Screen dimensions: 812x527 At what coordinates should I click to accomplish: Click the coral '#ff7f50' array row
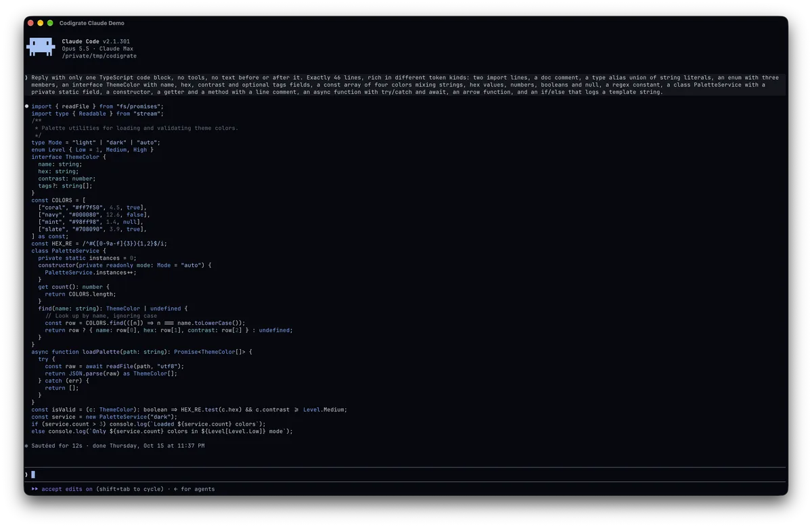(93, 207)
